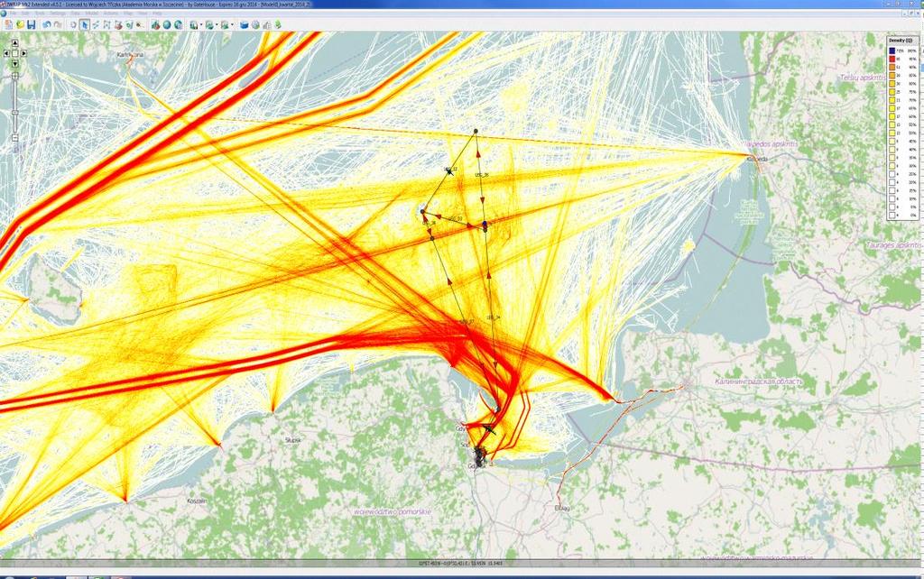Pan the map up with the arrow

coord(15,43)
